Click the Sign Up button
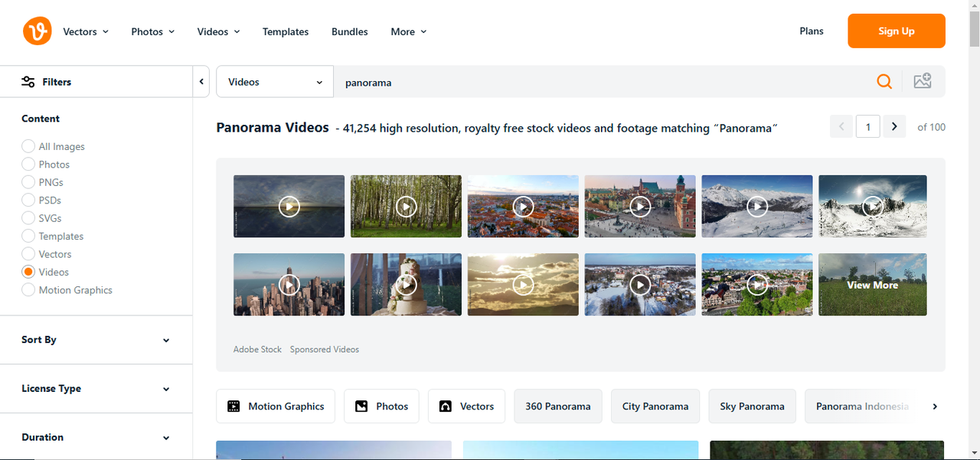This screenshot has width=980, height=460. (896, 31)
